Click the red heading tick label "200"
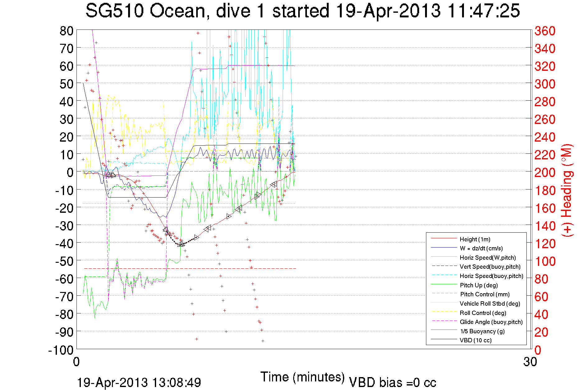588x392 pixels. (x=545, y=172)
